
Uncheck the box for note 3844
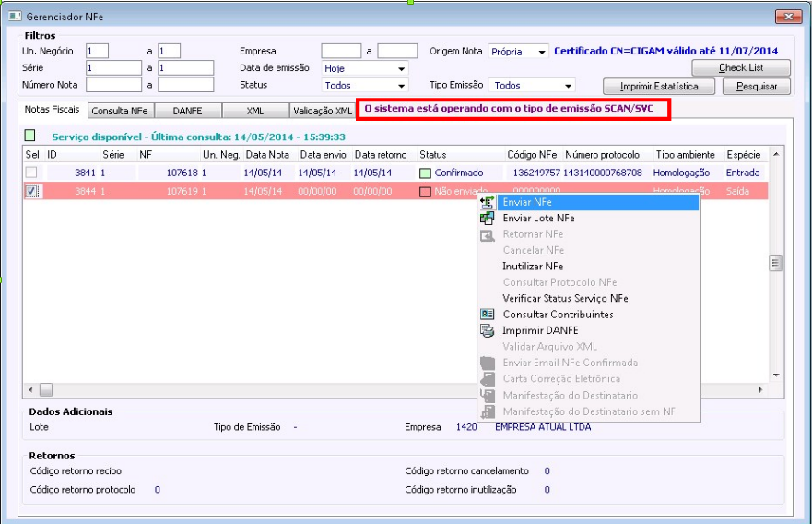pyautogui.click(x=31, y=191)
